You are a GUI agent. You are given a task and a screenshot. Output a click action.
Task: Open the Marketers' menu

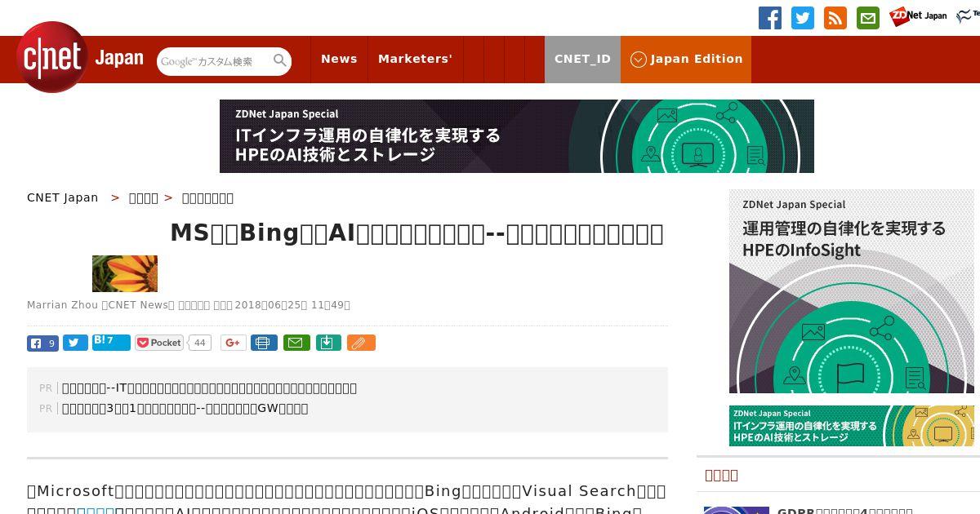pyautogui.click(x=415, y=59)
